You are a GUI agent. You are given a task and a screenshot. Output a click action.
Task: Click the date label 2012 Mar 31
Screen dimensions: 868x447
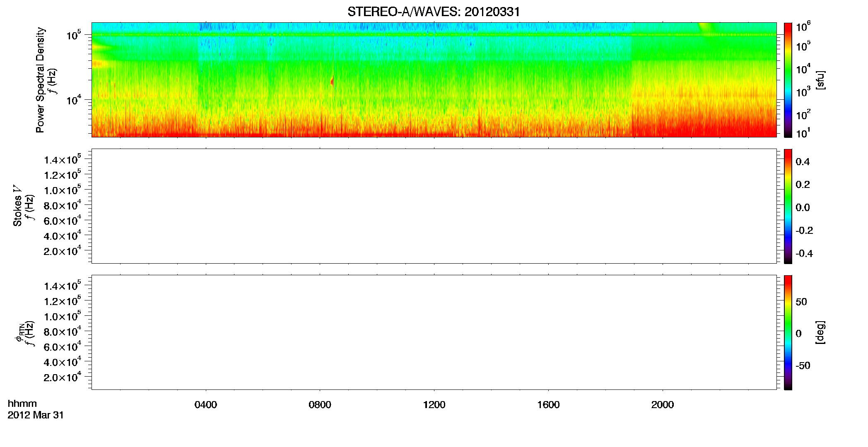pos(36,415)
